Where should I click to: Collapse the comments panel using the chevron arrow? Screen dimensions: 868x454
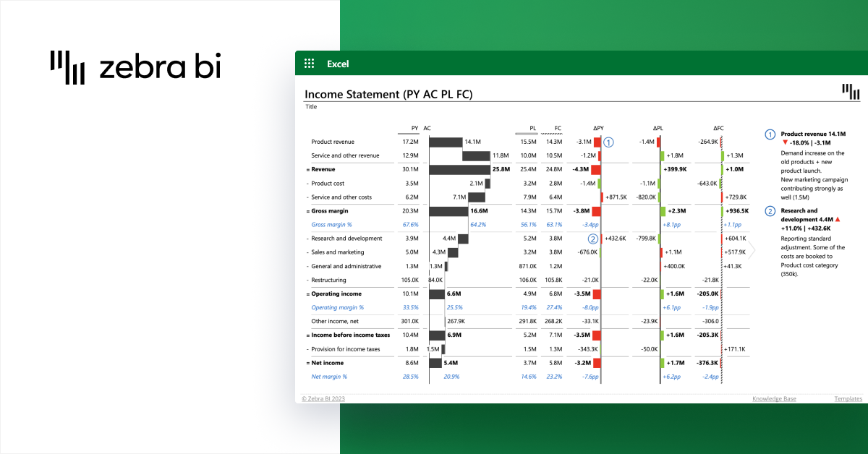[752, 250]
